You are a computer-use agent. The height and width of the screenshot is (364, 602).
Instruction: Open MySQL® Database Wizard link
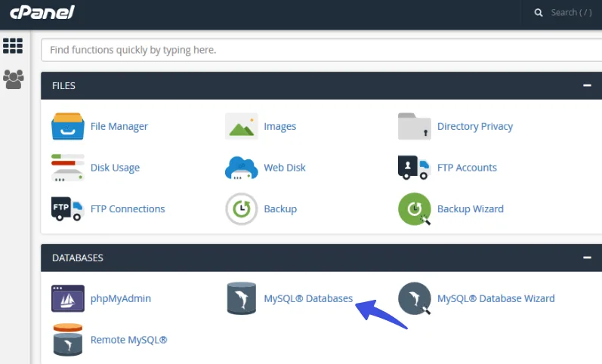[x=496, y=298]
